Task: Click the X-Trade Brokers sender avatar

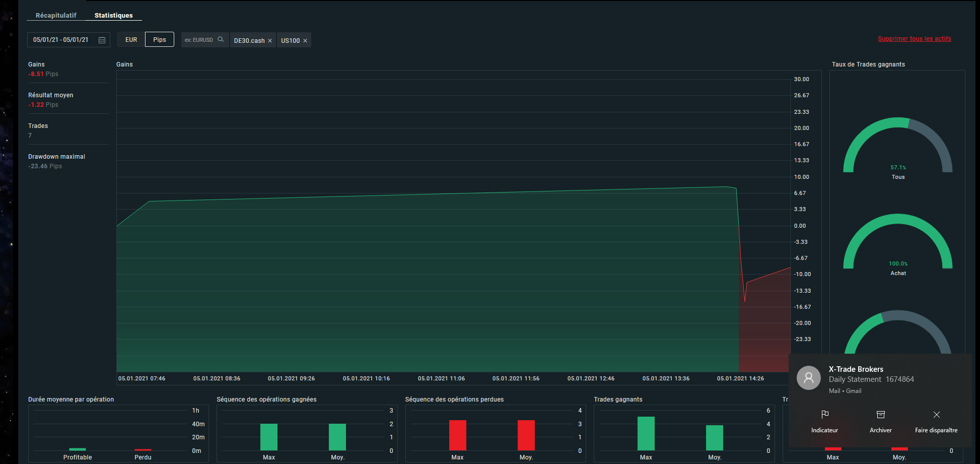Action: 809,378
